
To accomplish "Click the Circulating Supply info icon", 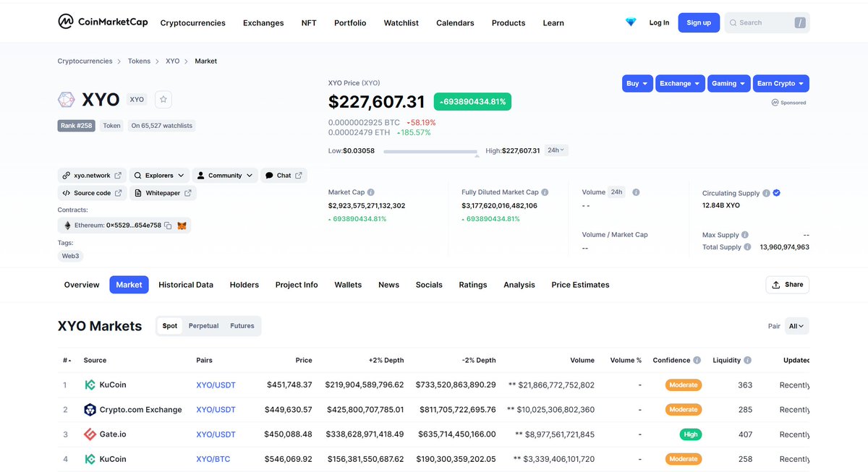I will 766,193.
